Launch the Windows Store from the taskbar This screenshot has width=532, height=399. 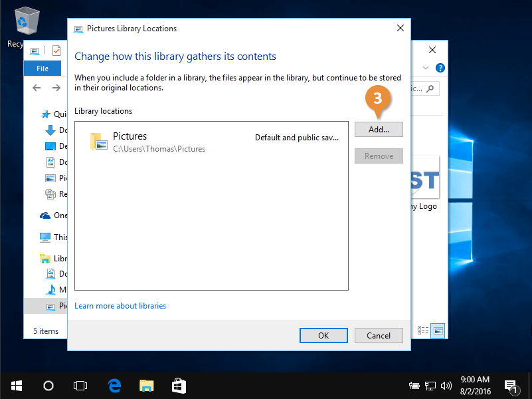point(178,385)
